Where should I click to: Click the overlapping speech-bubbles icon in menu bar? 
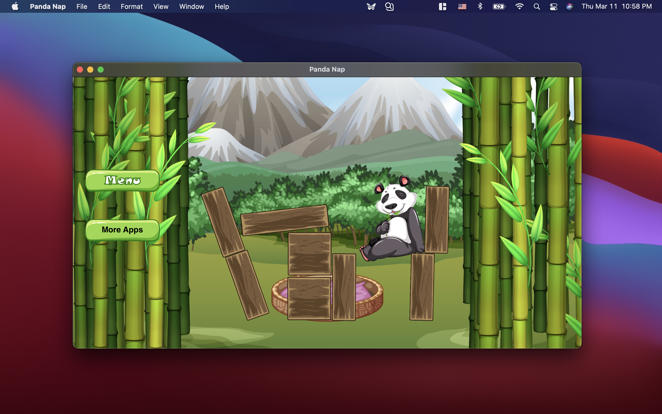pos(389,6)
